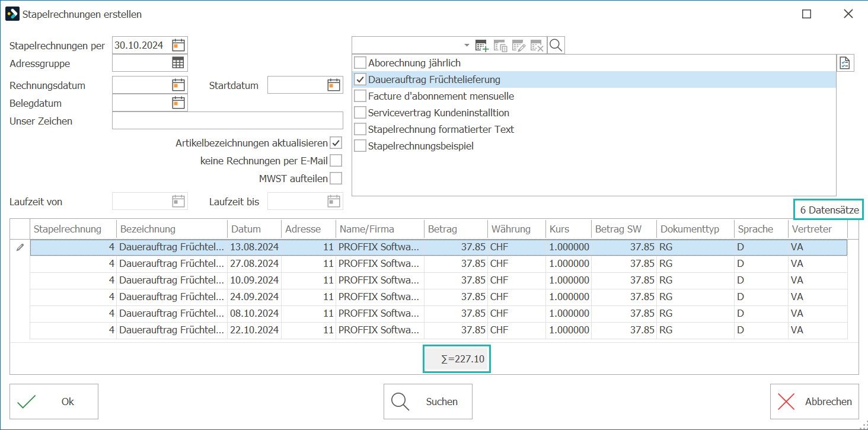
Task: Confirm with the Ok button
Action: 54,402
